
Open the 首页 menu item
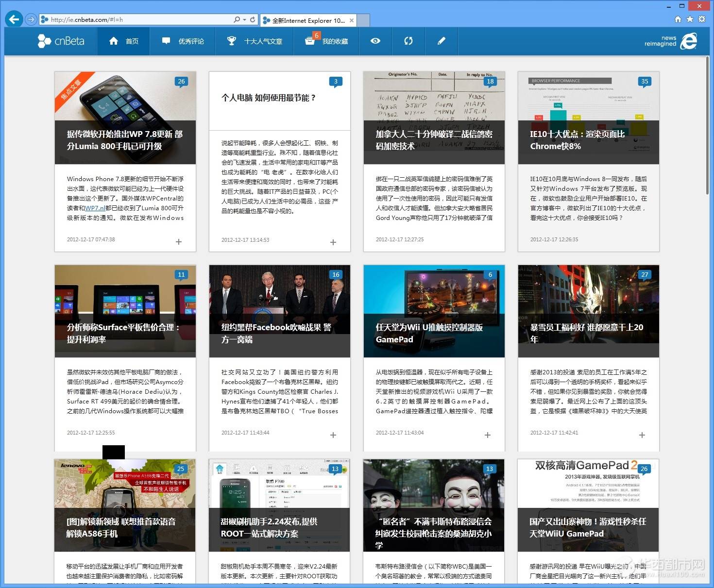[124, 41]
